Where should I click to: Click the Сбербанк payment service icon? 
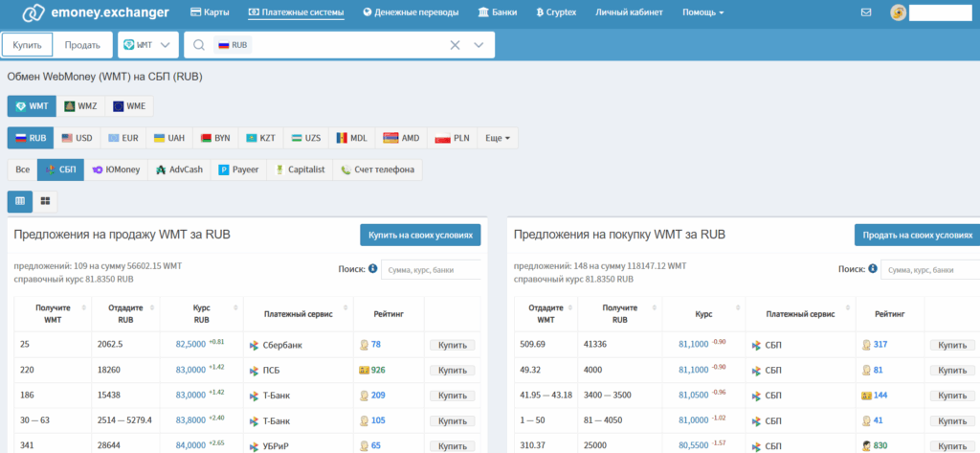click(254, 345)
